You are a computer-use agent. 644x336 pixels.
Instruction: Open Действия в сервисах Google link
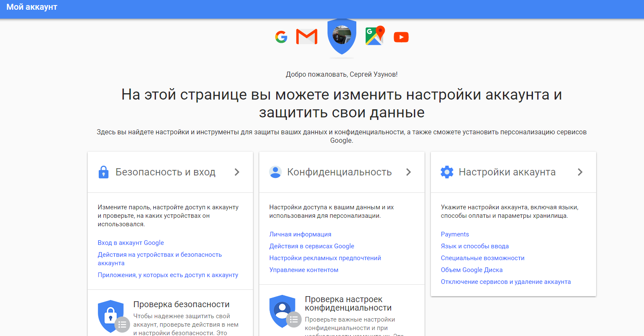click(312, 246)
